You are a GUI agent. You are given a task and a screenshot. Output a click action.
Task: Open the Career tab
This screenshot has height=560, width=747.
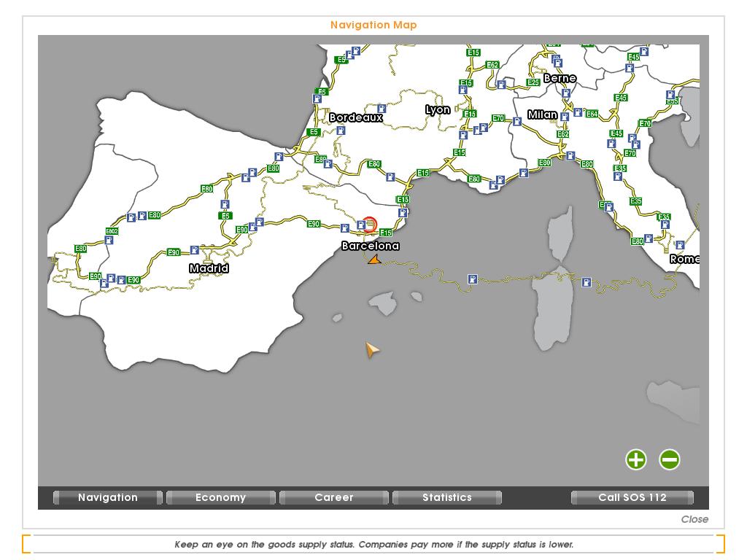click(333, 497)
